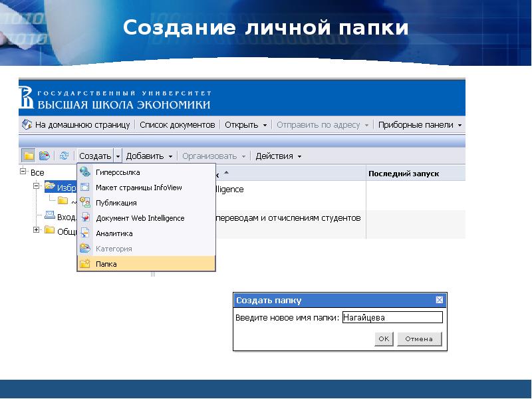Click the folder view icon in toolbar

[29, 156]
